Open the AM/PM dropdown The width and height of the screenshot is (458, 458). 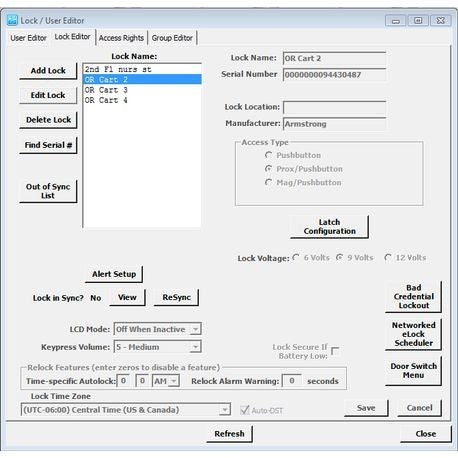pyautogui.click(x=174, y=381)
